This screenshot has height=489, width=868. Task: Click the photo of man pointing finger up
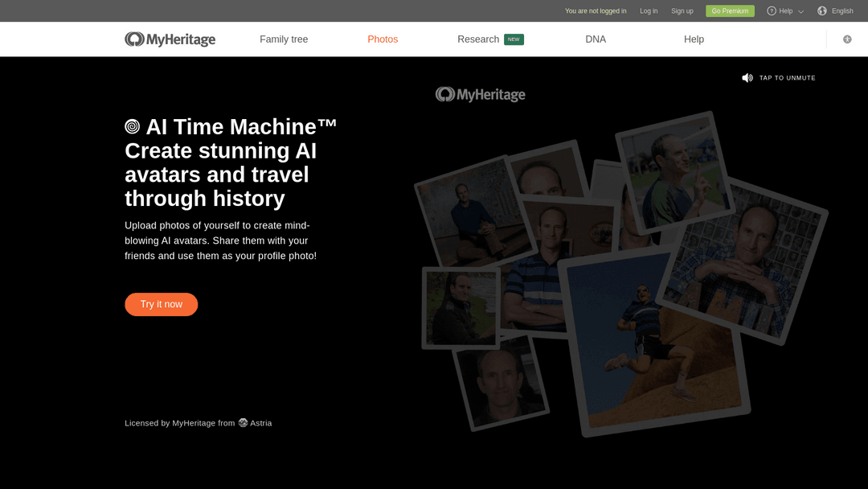pos(674,172)
